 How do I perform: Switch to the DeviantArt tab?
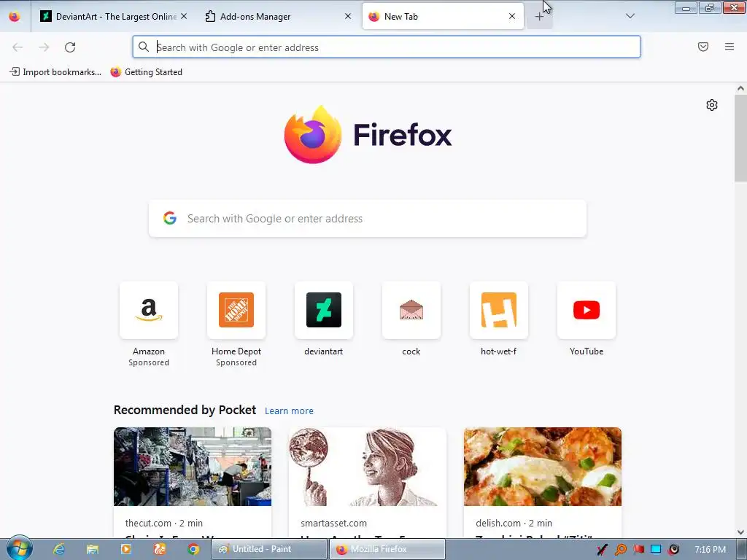pos(109,16)
